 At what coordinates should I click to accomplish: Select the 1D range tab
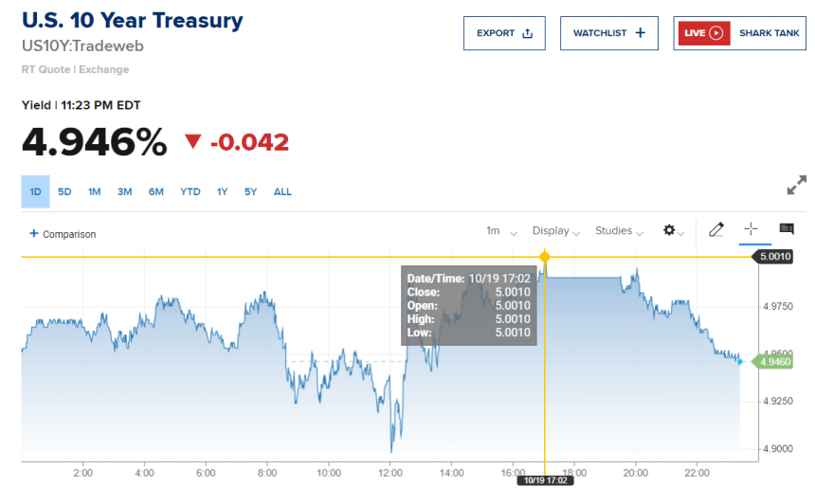pyautogui.click(x=35, y=191)
